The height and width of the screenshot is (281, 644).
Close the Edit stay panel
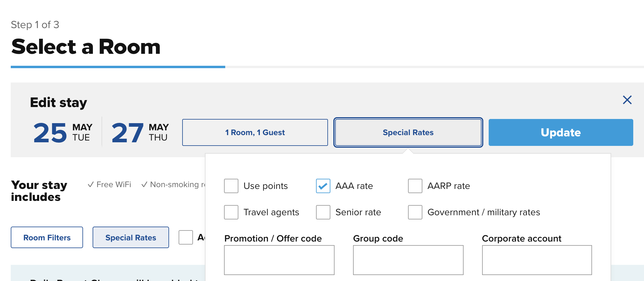(x=627, y=100)
